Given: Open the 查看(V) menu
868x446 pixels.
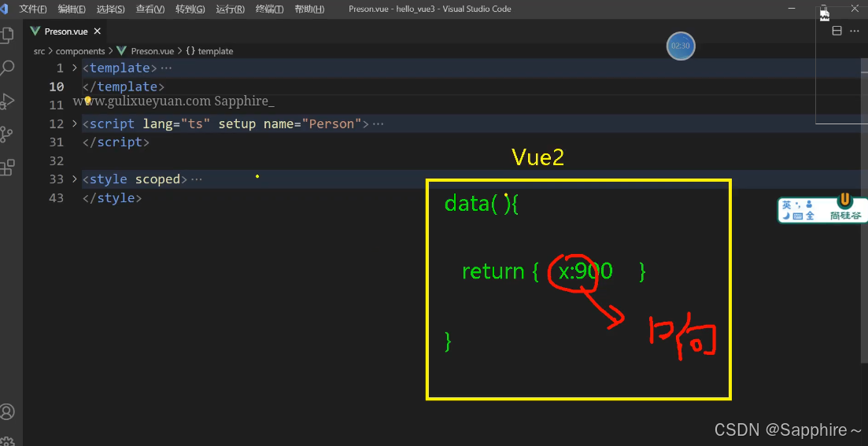Looking at the screenshot, I should point(150,9).
